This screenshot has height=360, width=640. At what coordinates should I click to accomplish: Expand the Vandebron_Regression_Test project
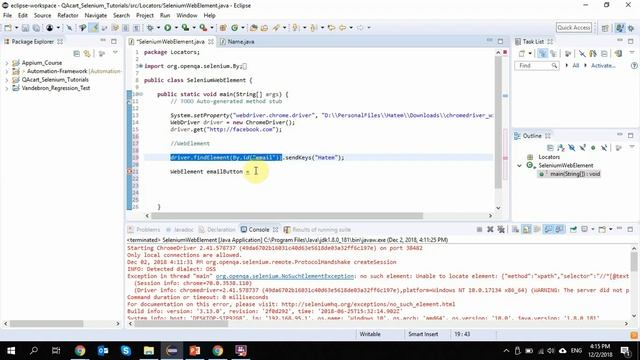click(7, 88)
